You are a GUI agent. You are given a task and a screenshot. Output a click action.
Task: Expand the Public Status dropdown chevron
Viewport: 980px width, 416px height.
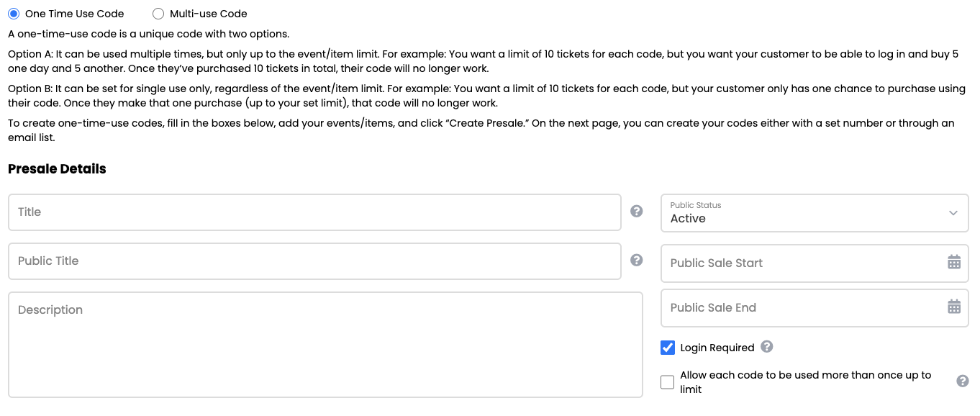pos(953,213)
